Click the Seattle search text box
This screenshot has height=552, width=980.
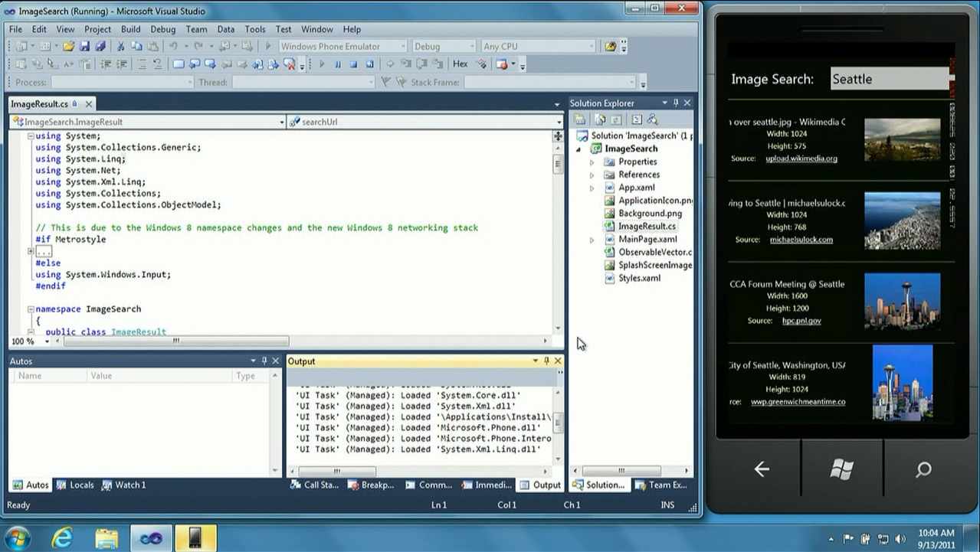[889, 79]
